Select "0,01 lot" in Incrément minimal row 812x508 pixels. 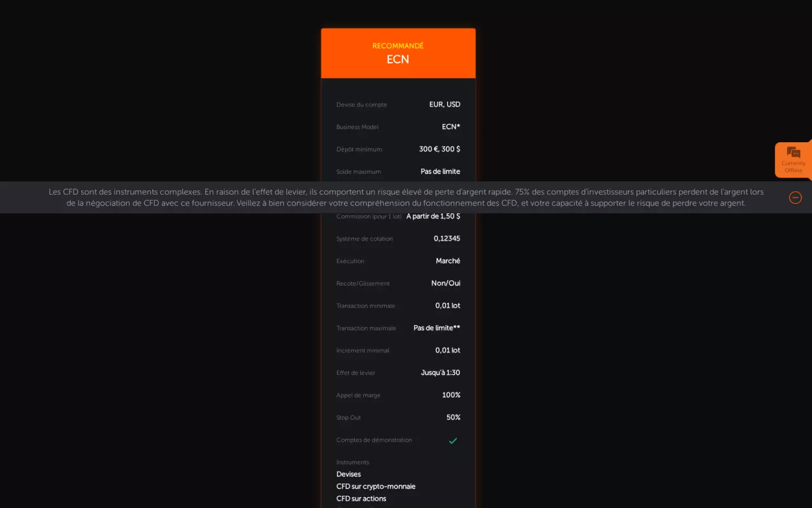click(x=448, y=350)
